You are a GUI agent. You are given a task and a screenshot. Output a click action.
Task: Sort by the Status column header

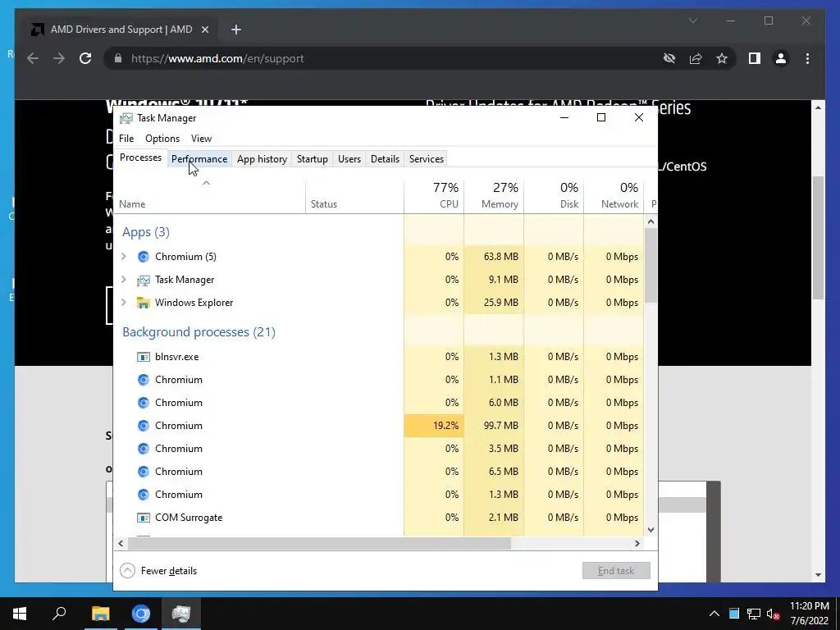coord(354,197)
